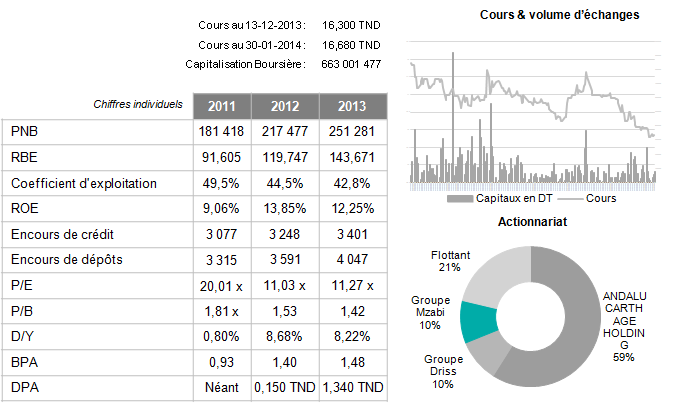
Task: Select the D/Y row label
Action: (x=23, y=336)
